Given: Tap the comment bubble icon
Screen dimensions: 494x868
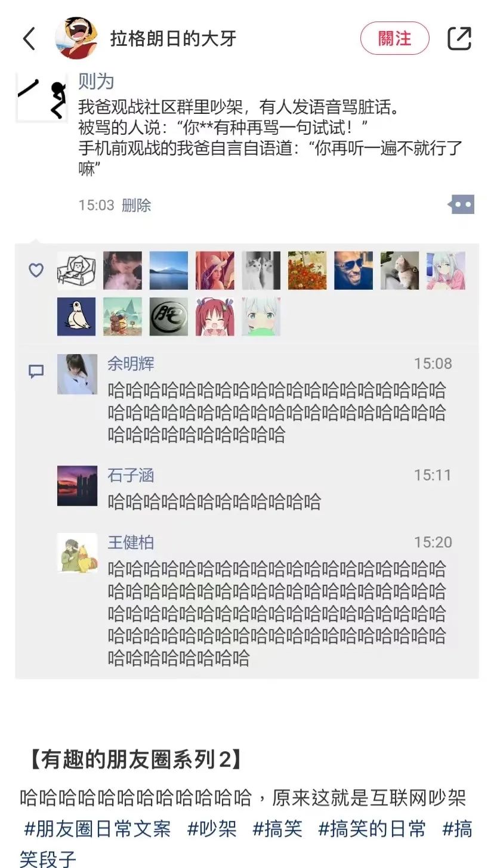Looking at the screenshot, I should 36,371.
